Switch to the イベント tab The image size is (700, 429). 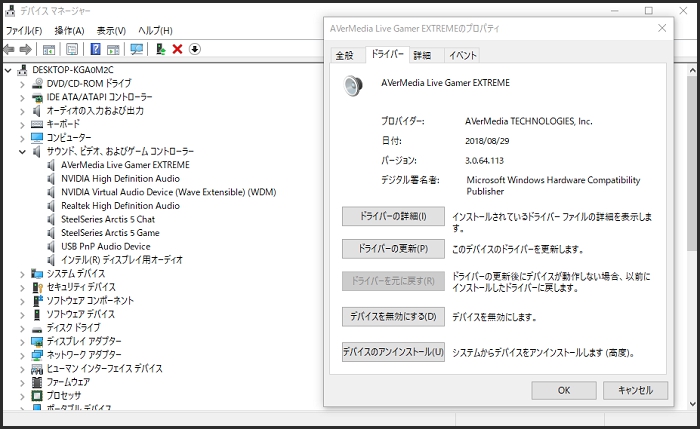462,55
